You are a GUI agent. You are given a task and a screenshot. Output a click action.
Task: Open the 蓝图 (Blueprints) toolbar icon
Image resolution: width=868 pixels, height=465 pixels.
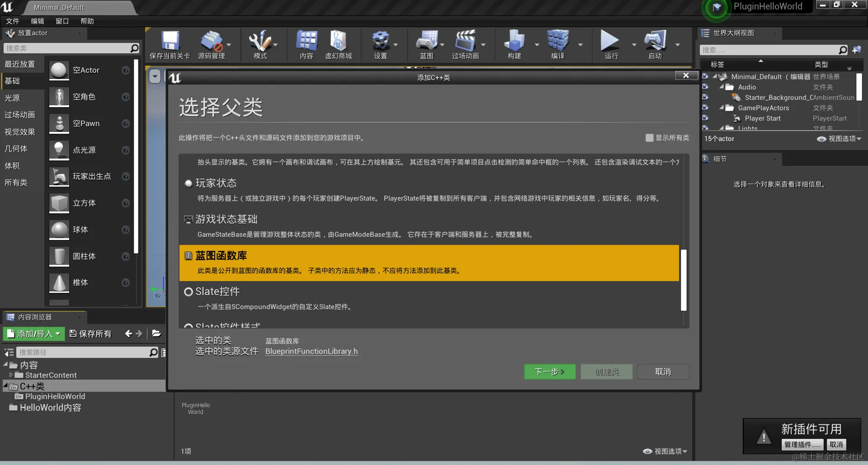point(427,44)
